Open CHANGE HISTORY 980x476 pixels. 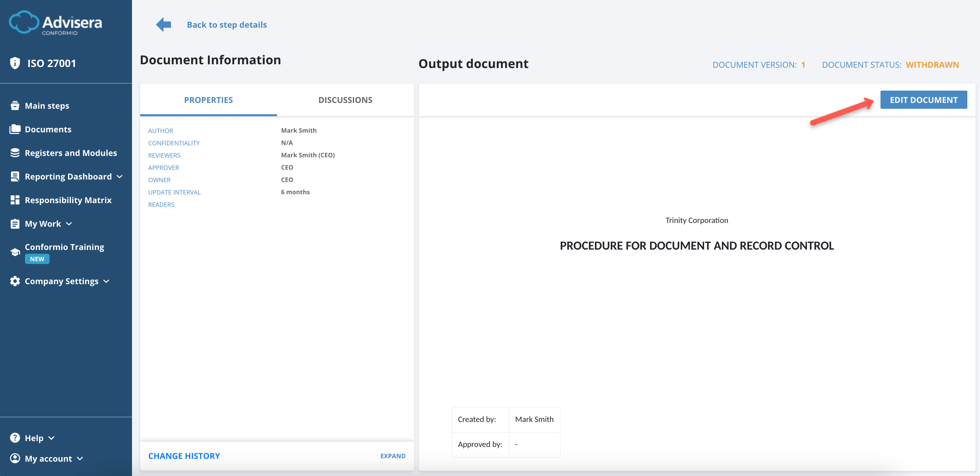[184, 455]
